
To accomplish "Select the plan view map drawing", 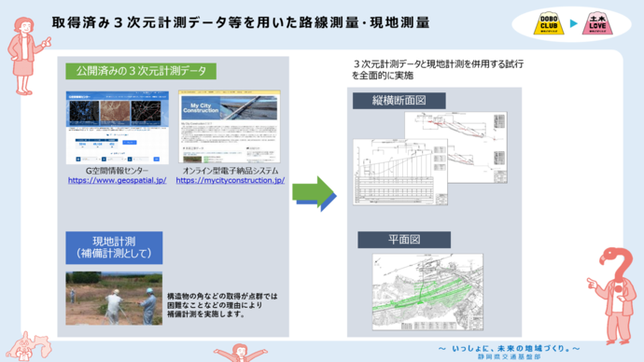I will click(427, 292).
